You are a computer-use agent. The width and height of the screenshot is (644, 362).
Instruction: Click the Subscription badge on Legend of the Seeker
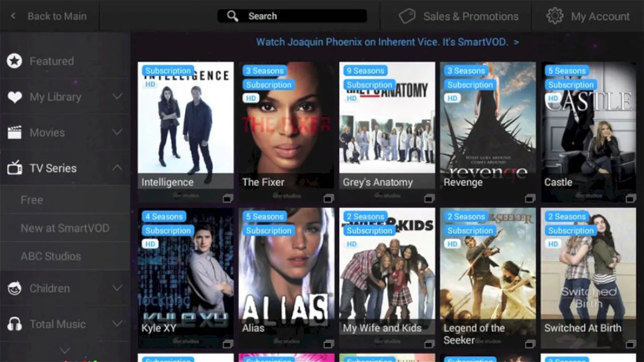click(470, 231)
